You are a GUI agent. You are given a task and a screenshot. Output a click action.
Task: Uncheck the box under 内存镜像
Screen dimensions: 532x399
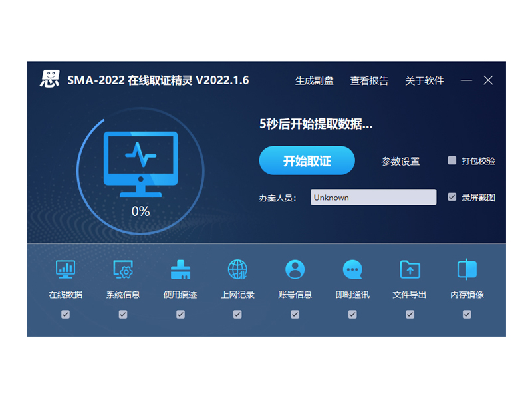point(467,313)
